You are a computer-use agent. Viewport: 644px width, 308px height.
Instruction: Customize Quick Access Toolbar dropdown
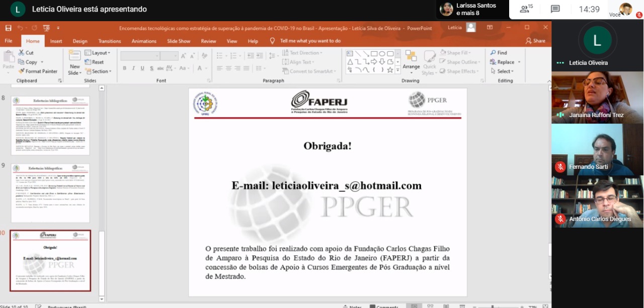click(58, 28)
